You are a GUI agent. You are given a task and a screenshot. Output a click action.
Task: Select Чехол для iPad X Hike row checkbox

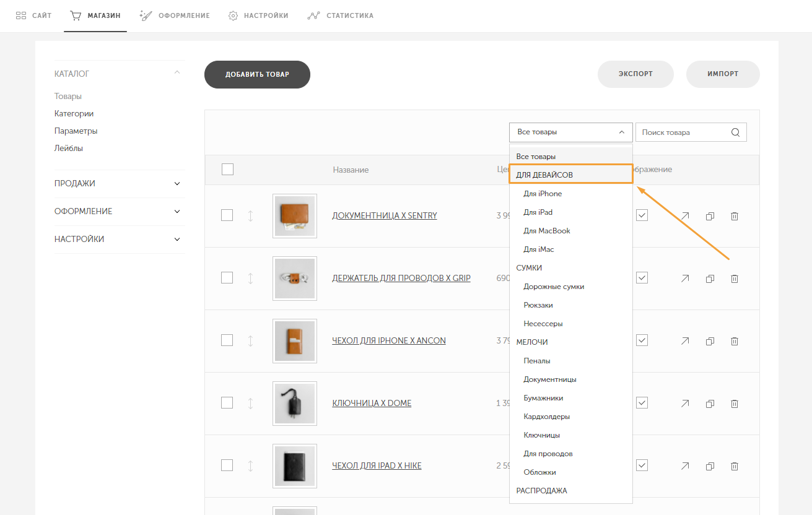click(x=227, y=465)
